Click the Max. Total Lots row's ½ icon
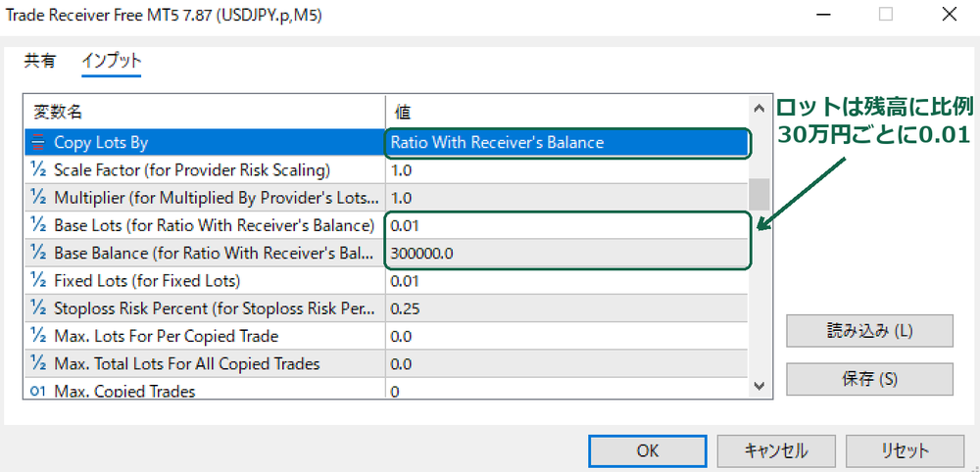This screenshot has height=472, width=980. [38, 363]
